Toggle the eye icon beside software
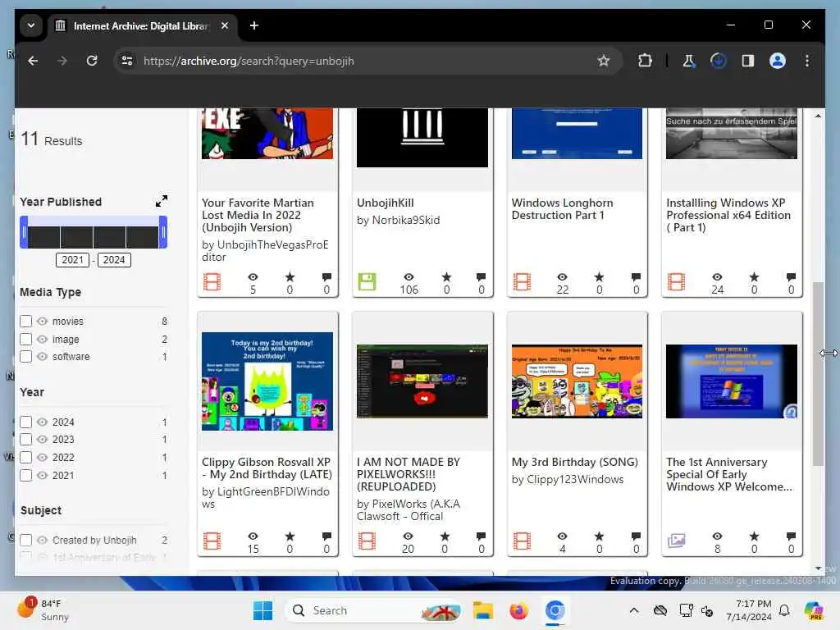Image resolution: width=840 pixels, height=630 pixels. click(43, 357)
